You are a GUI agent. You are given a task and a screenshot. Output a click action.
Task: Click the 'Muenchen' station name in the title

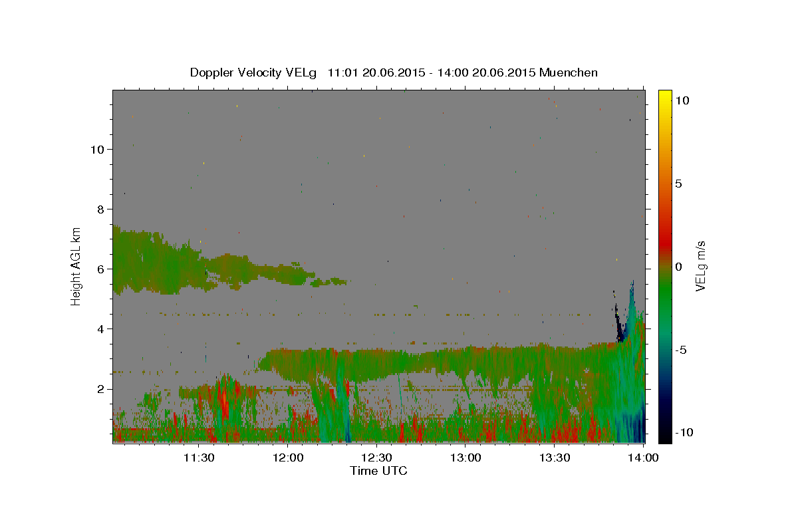coord(569,72)
